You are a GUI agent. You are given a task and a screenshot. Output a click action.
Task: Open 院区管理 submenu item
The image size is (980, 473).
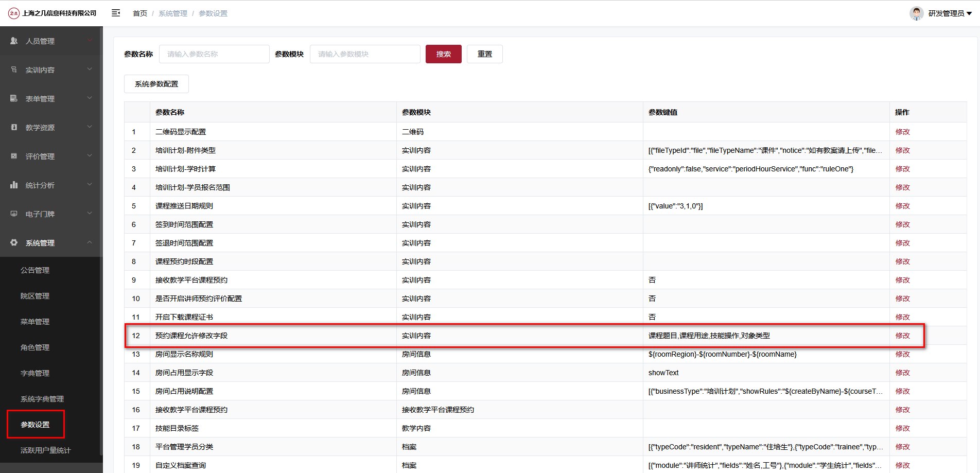click(x=35, y=296)
